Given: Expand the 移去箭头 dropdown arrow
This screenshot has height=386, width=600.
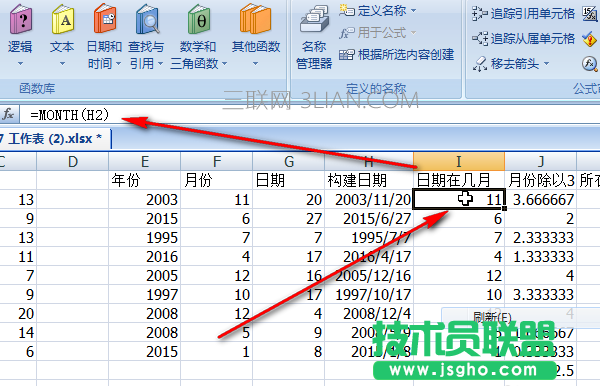Looking at the screenshot, I should [546, 64].
